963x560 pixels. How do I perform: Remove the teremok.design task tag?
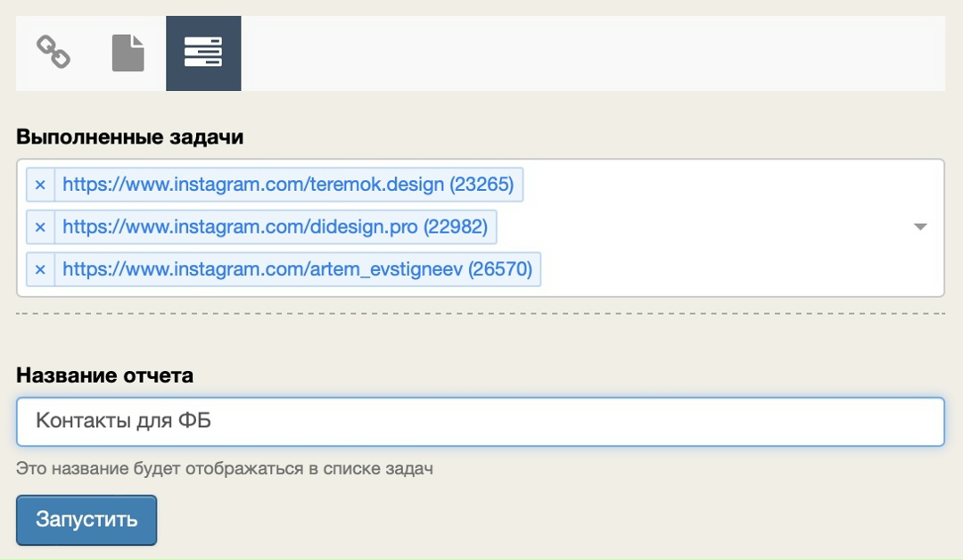point(40,185)
